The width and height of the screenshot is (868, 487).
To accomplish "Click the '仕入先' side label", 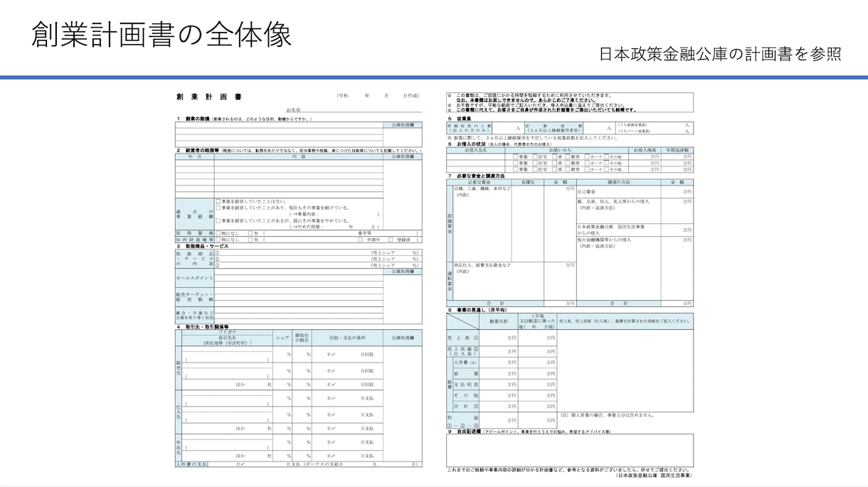I will [179, 412].
